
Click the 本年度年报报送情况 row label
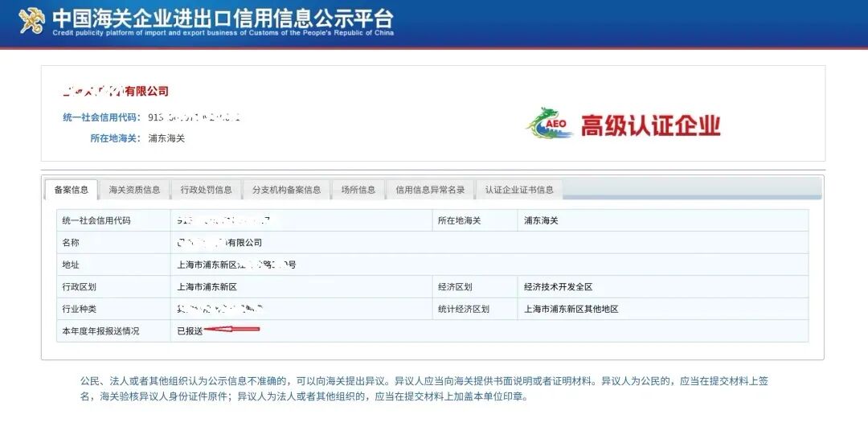[x=100, y=331]
